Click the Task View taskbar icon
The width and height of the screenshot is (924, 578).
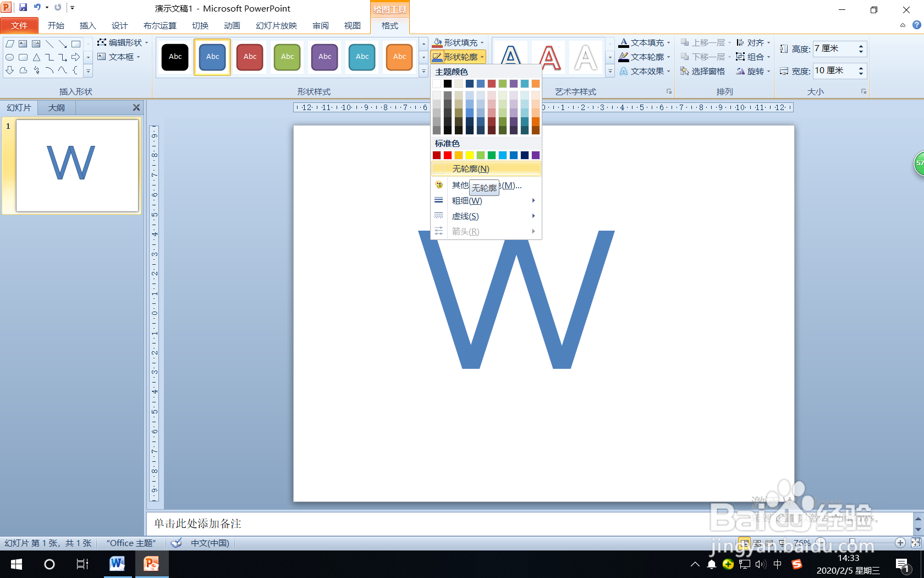pos(82,564)
